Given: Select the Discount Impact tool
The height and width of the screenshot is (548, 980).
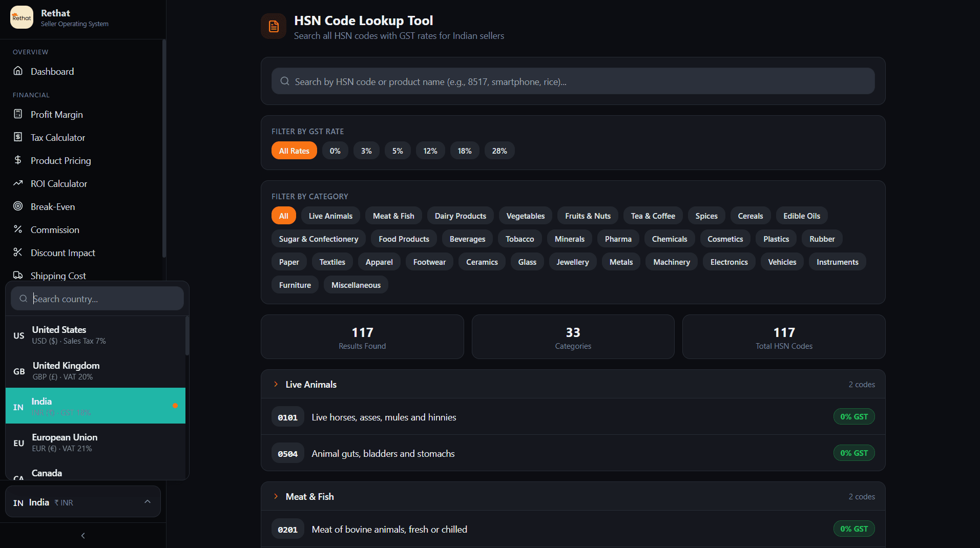Looking at the screenshot, I should tap(62, 252).
